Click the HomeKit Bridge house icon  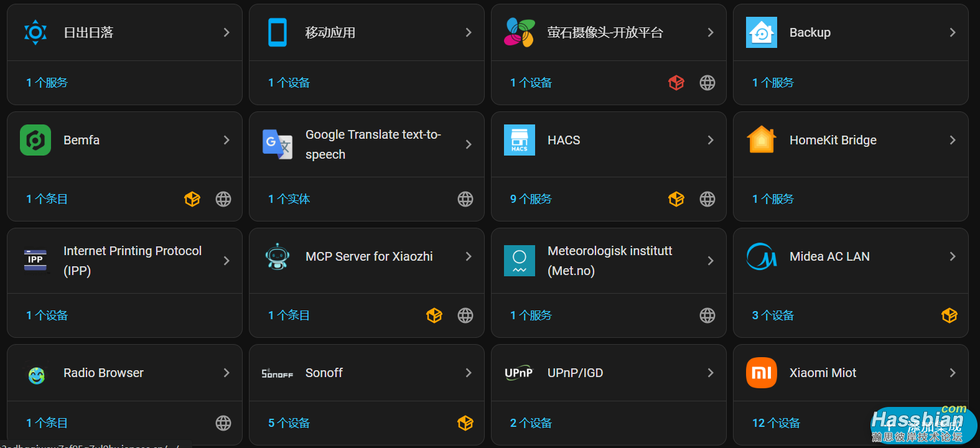click(x=762, y=140)
